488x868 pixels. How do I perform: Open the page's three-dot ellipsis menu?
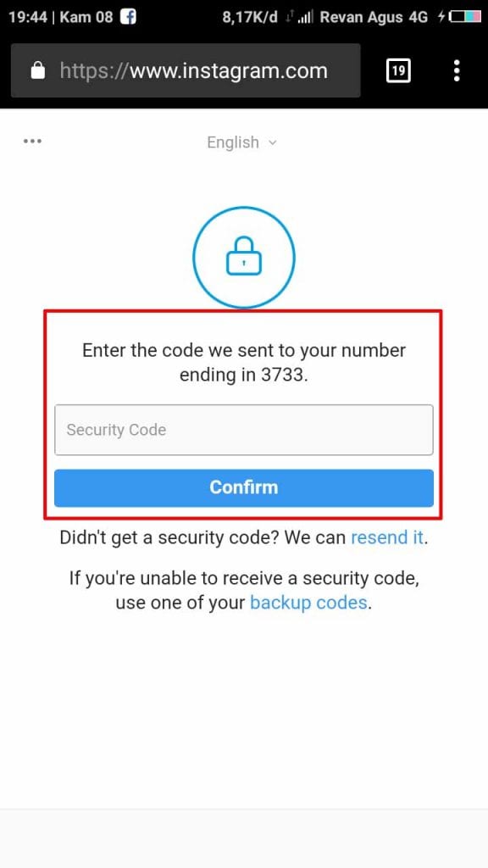33,142
